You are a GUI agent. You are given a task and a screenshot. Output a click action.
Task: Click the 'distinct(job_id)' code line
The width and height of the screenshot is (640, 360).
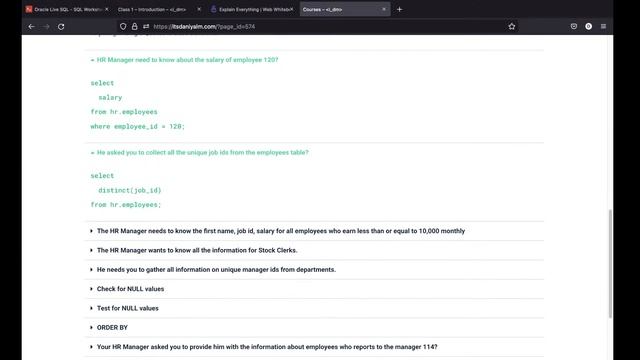pyautogui.click(x=130, y=190)
